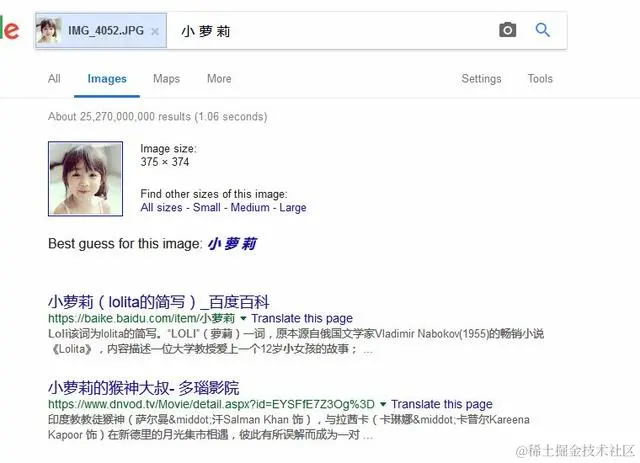Click the Small size link
The height and width of the screenshot is (463, 640).
207,207
